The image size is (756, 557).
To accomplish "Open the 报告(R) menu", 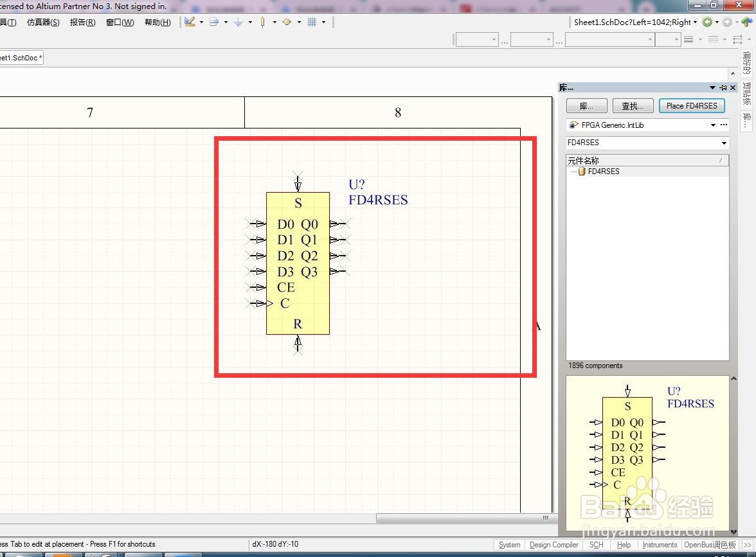I will pyautogui.click(x=82, y=22).
